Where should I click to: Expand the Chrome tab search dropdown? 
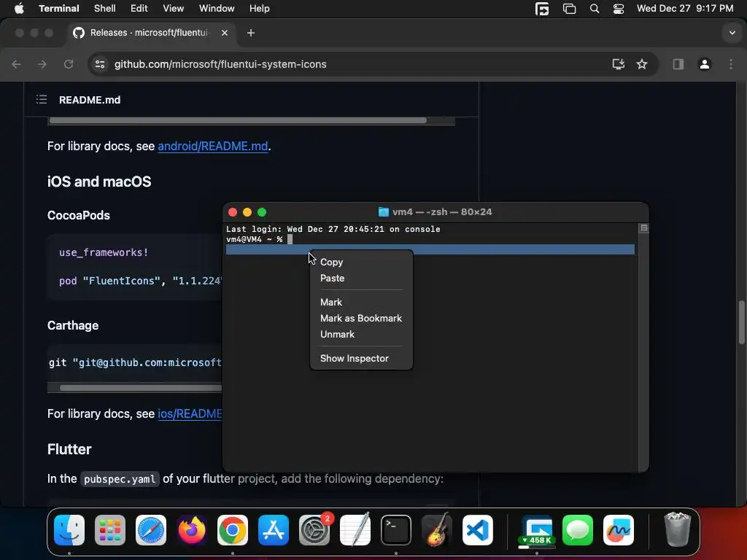[x=732, y=33]
